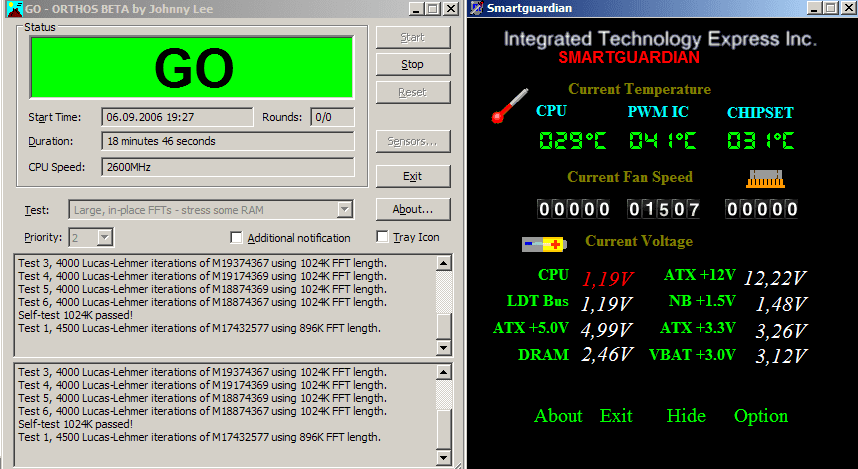Click the Rounds 0/0 field

pyautogui.click(x=332, y=117)
